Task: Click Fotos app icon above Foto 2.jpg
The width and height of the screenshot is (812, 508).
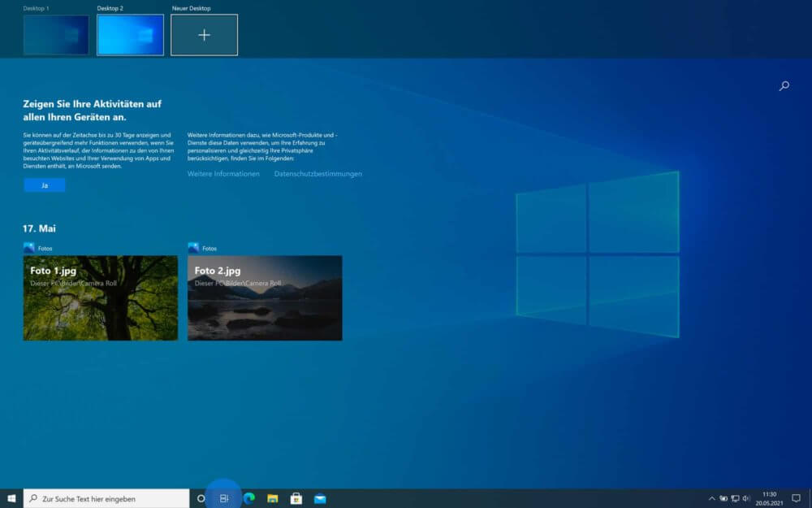Action: pyautogui.click(x=194, y=248)
